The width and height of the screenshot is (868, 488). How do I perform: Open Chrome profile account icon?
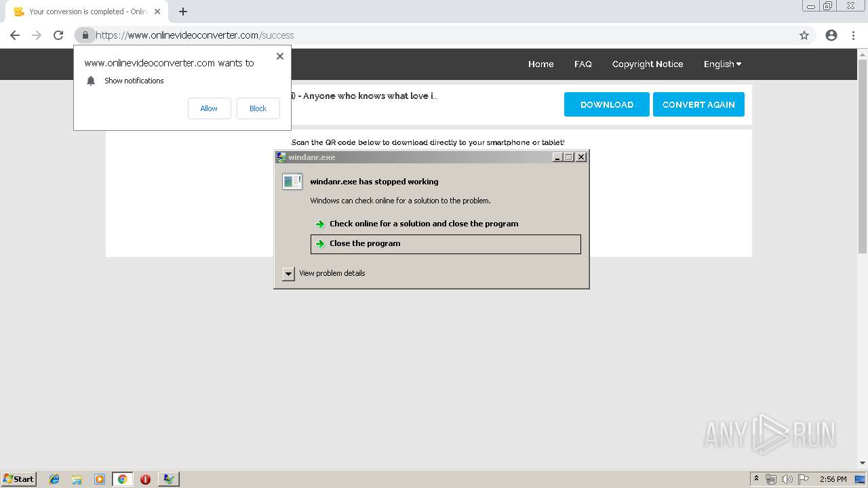(831, 35)
